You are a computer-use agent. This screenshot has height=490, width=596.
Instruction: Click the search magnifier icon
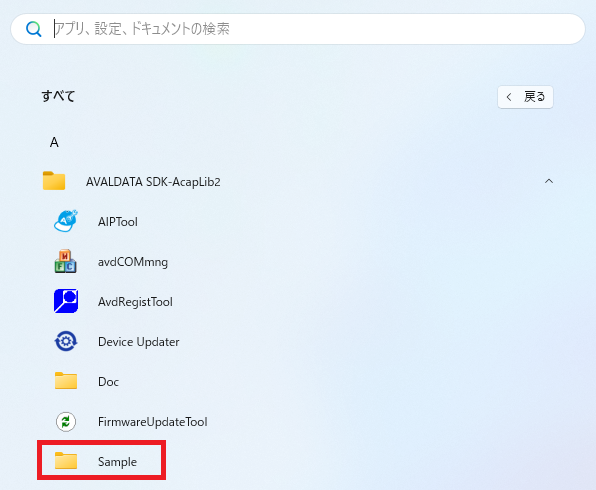click(33, 29)
